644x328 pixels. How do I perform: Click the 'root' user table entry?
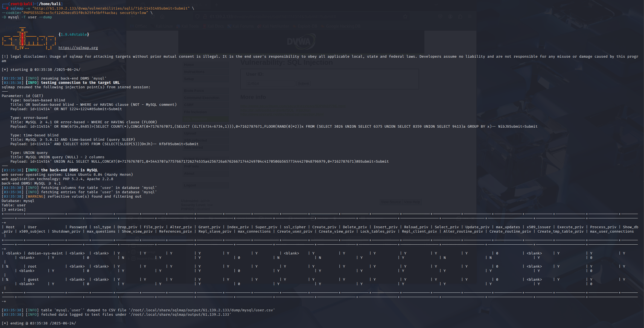pos(32,266)
